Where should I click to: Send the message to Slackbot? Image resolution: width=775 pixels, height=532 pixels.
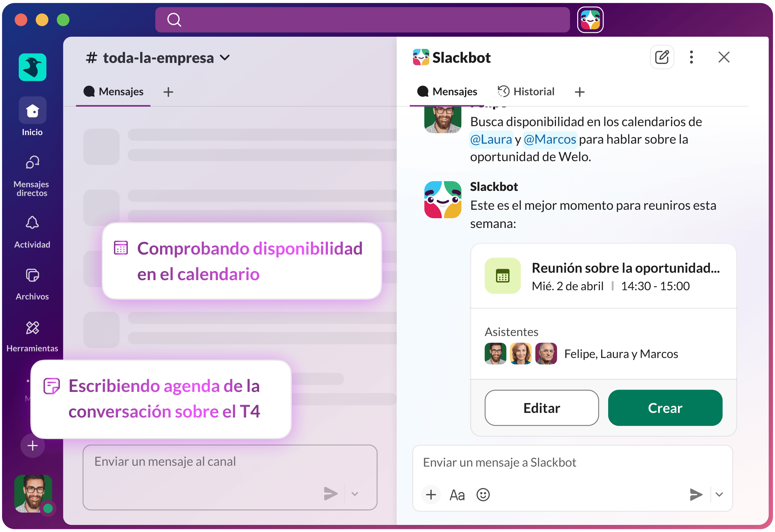696,494
